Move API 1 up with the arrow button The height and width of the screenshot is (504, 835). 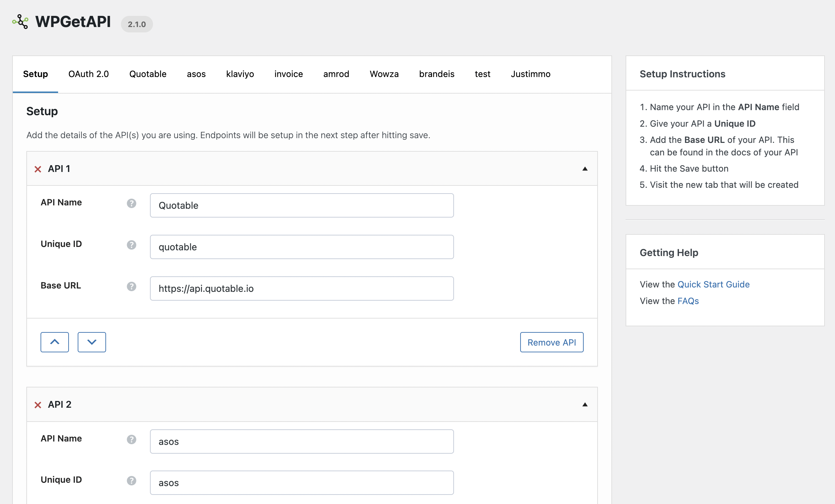click(x=55, y=342)
